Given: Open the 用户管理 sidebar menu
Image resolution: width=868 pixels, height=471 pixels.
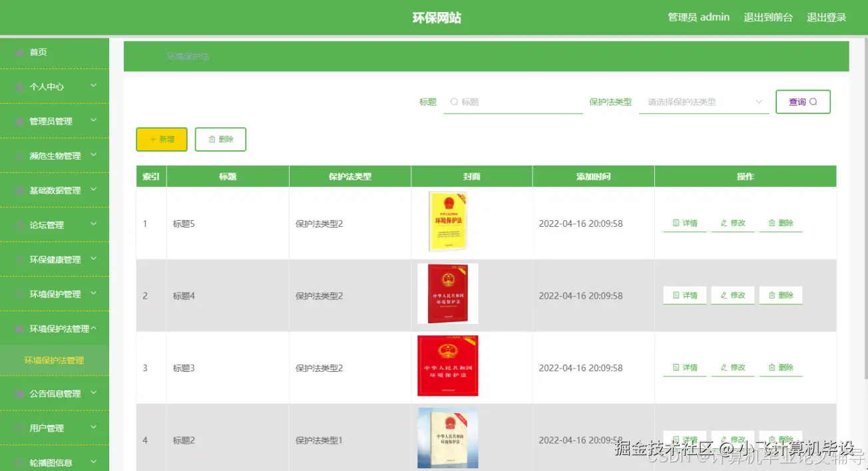Looking at the screenshot, I should pos(55,428).
